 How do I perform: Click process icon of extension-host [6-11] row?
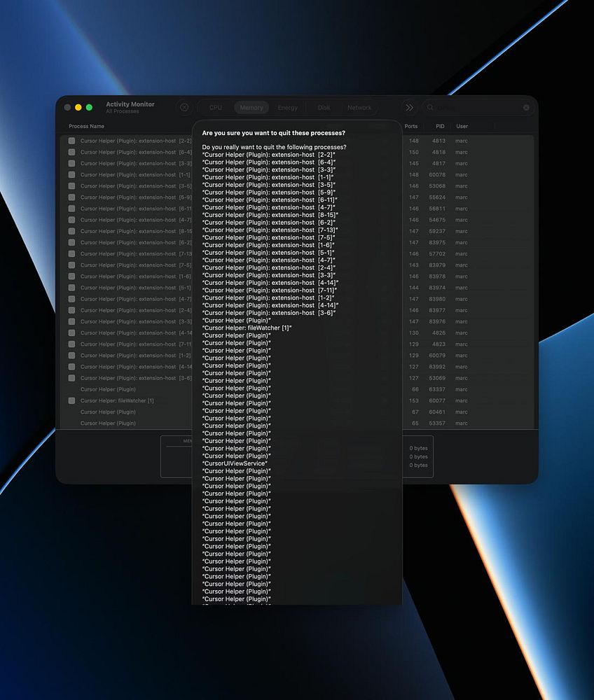[x=71, y=209]
